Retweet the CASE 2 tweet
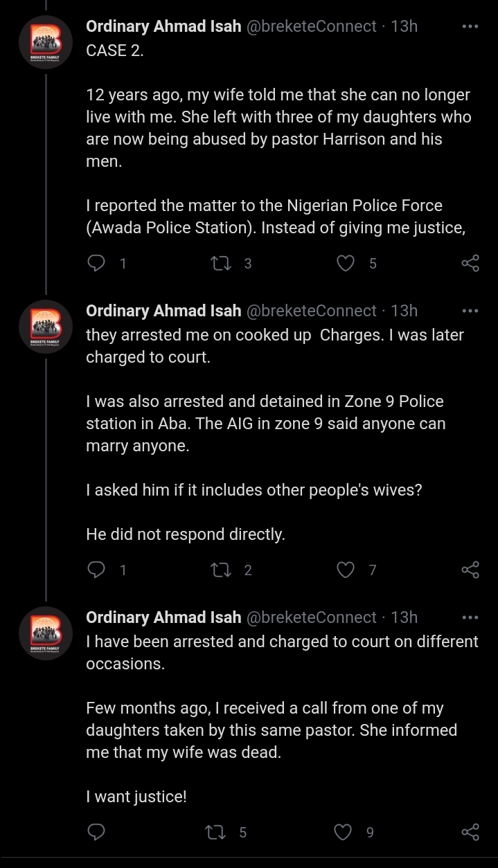 point(220,263)
